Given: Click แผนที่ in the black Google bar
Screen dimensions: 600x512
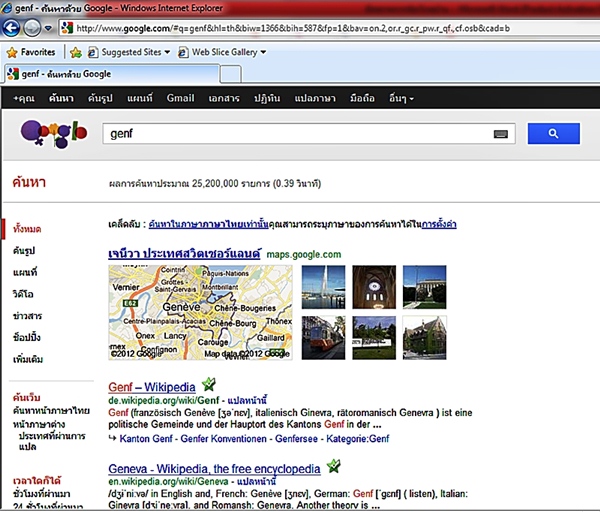Looking at the screenshot, I should pyautogui.click(x=140, y=98).
